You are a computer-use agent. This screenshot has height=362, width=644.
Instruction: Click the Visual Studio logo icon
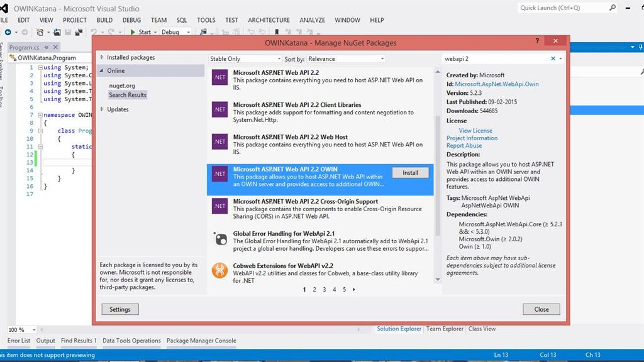[x=4, y=8]
